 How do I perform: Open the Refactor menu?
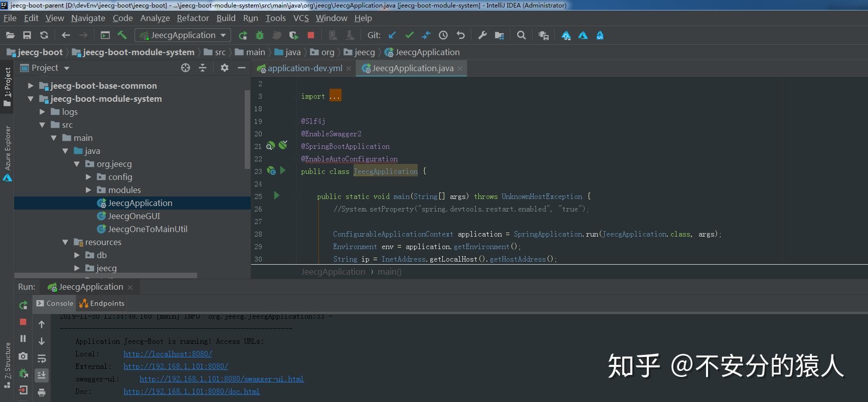(x=193, y=18)
